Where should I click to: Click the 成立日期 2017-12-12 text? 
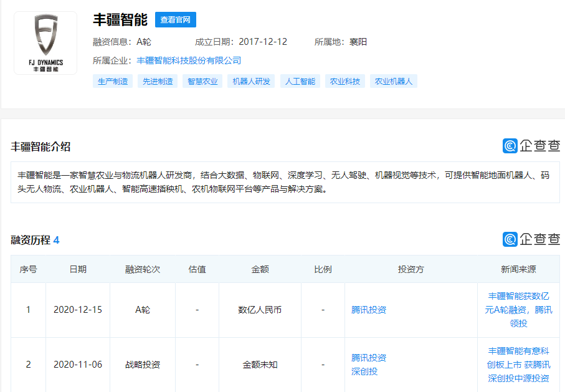click(x=241, y=42)
